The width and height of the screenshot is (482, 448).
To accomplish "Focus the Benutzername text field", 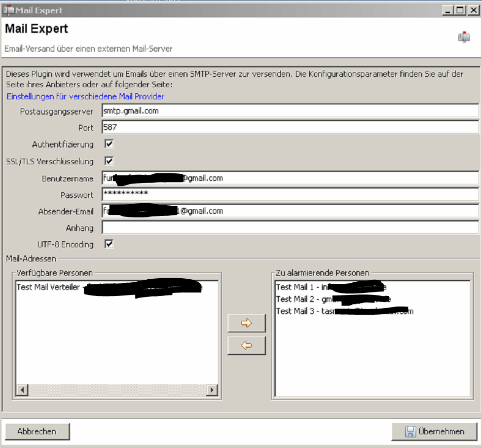I will tap(290, 178).
